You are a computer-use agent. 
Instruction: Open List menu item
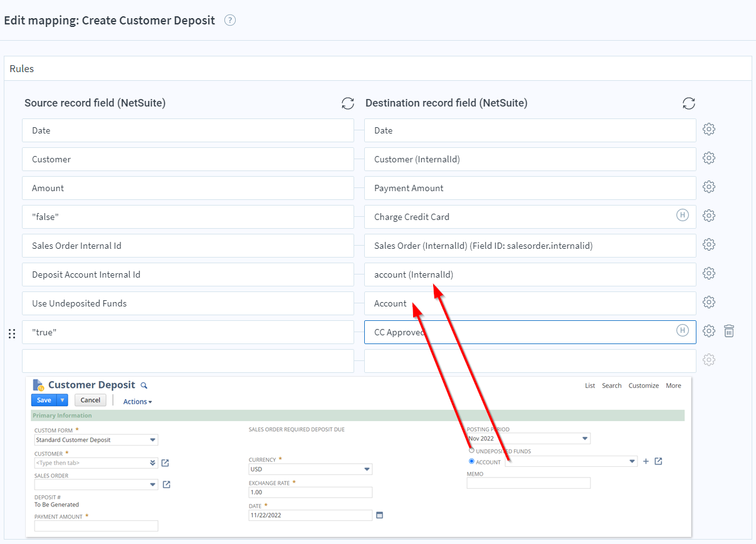[x=590, y=385]
